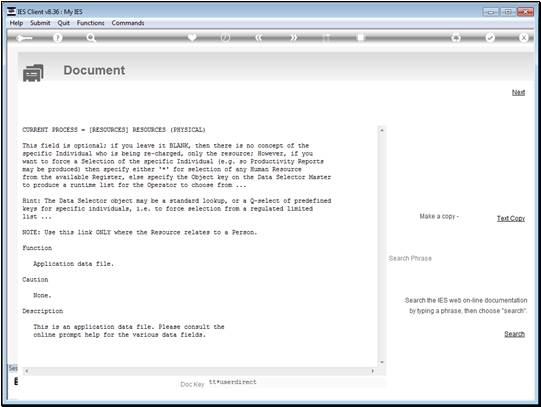
Task: Click the Document folder icon
Action: pyautogui.click(x=33, y=73)
